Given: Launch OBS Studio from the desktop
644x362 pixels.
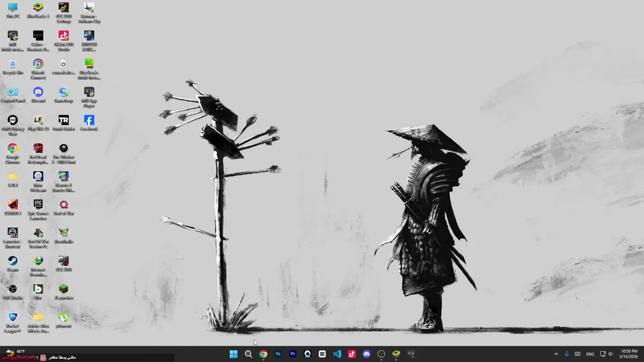Looking at the screenshot, I should 13,292.
